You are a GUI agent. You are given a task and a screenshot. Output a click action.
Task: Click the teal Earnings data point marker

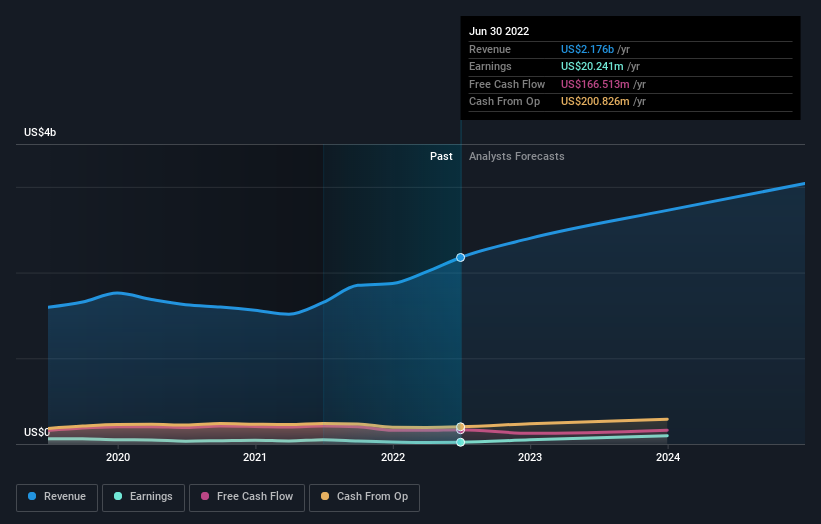point(460,442)
